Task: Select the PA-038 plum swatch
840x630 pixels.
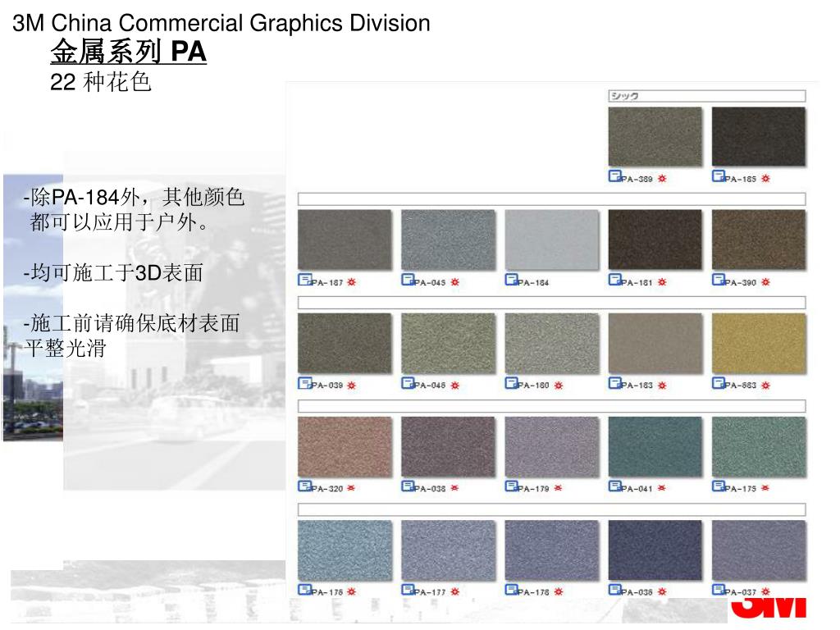Action: (449, 447)
